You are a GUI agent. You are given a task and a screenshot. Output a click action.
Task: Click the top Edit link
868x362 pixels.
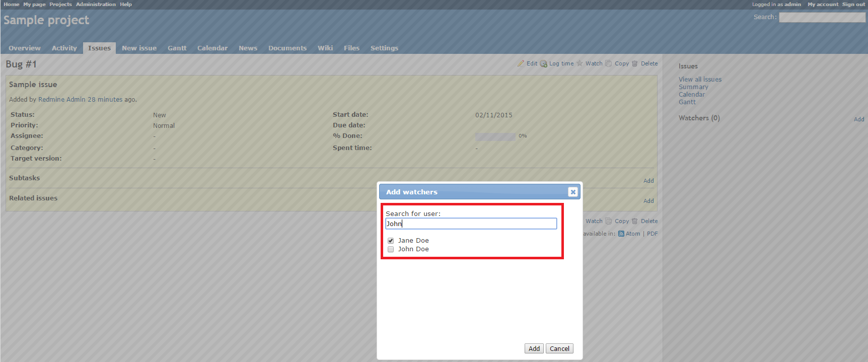tap(532, 63)
